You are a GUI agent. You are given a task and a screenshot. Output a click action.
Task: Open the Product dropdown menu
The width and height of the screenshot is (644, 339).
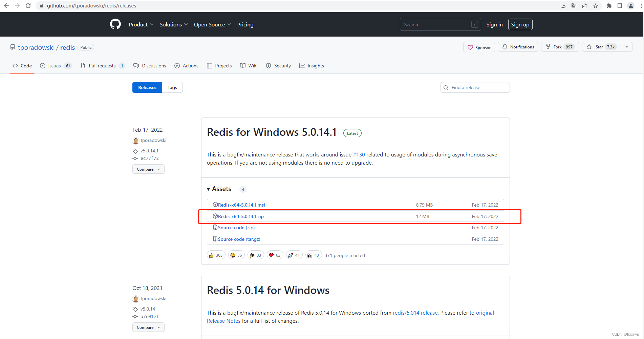click(141, 24)
